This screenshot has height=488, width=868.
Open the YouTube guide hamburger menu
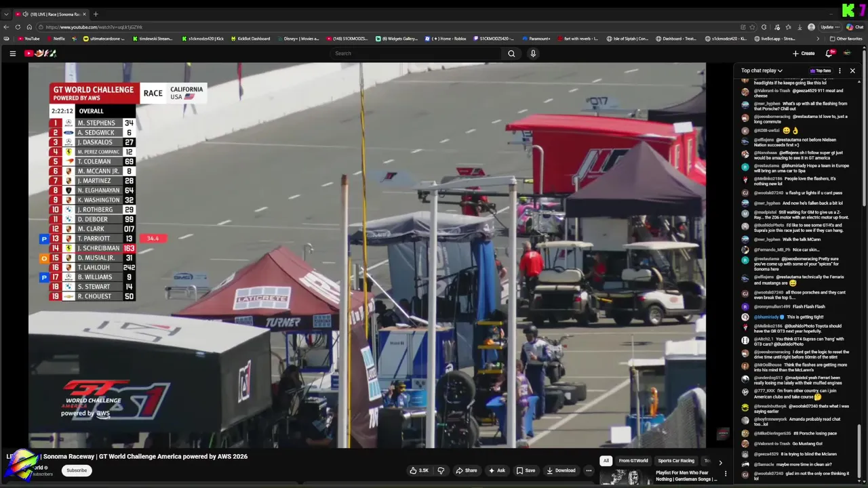pyautogui.click(x=12, y=54)
